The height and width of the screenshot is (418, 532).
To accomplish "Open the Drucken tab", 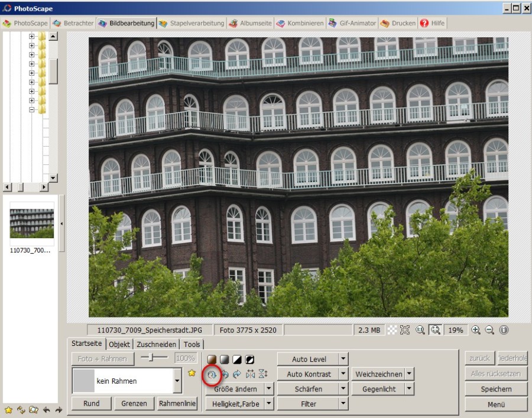I will click(398, 23).
